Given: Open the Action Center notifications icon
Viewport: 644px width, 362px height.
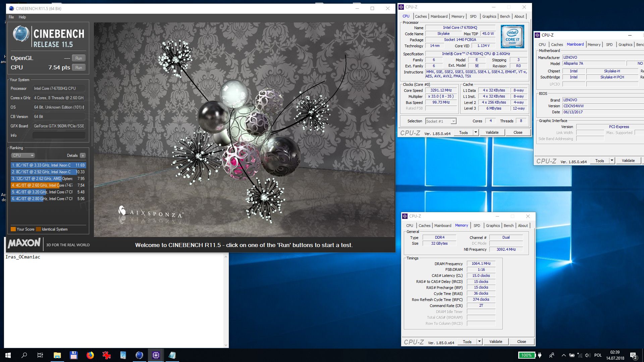Looking at the screenshot, I should pos(633,355).
